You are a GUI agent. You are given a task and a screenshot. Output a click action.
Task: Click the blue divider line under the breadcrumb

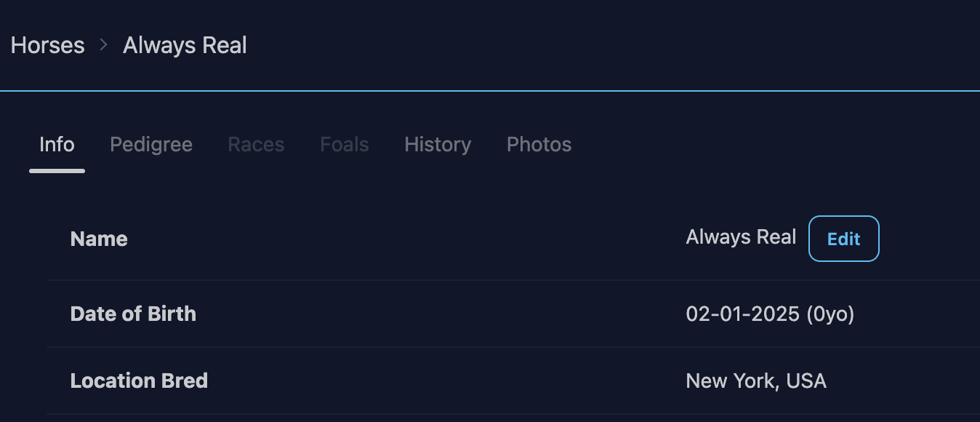pos(490,91)
